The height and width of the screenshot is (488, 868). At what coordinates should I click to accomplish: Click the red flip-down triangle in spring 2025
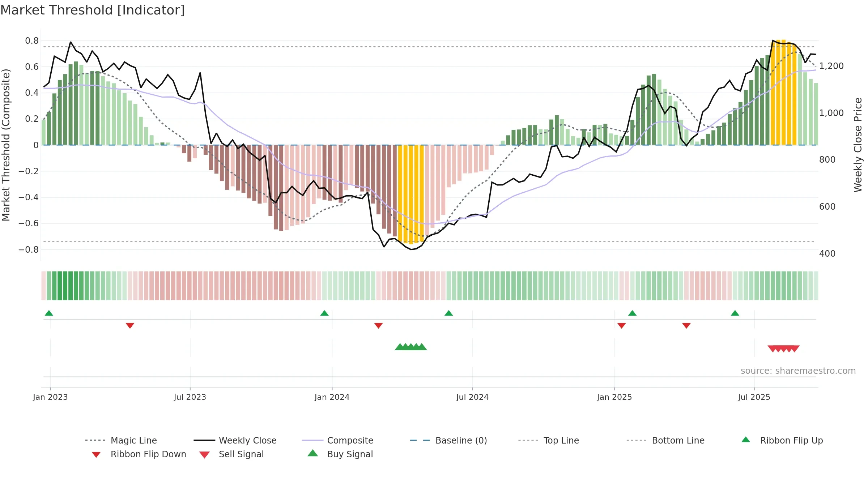[x=686, y=326]
